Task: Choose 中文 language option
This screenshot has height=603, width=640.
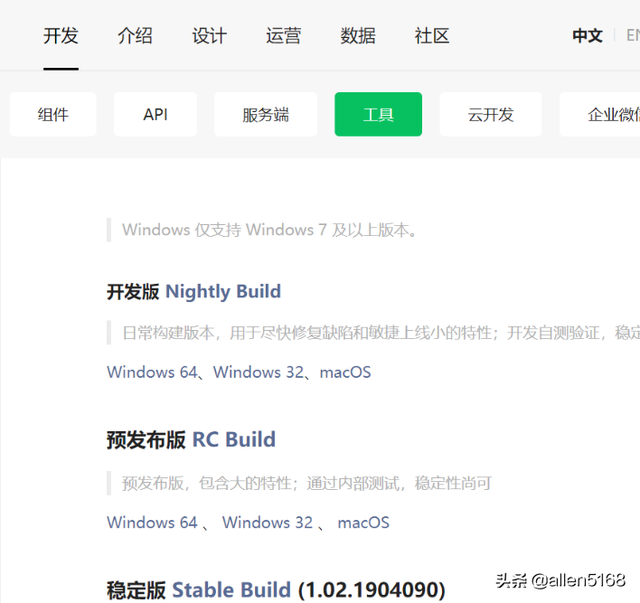Action: (x=587, y=36)
